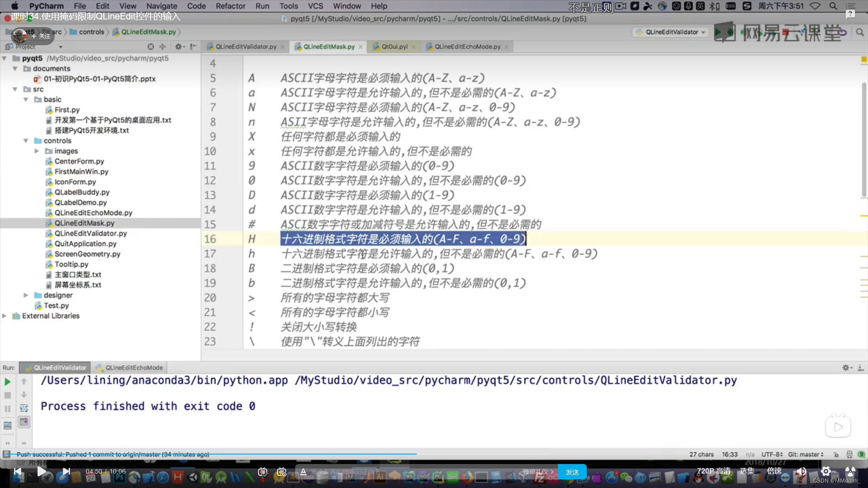Screen dimensions: 868x488
Task: Rerun program with green run arrow
Action: (8, 382)
